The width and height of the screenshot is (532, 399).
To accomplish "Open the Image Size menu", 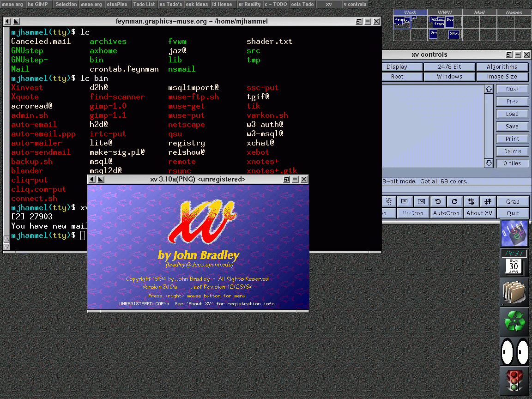I will (502, 77).
